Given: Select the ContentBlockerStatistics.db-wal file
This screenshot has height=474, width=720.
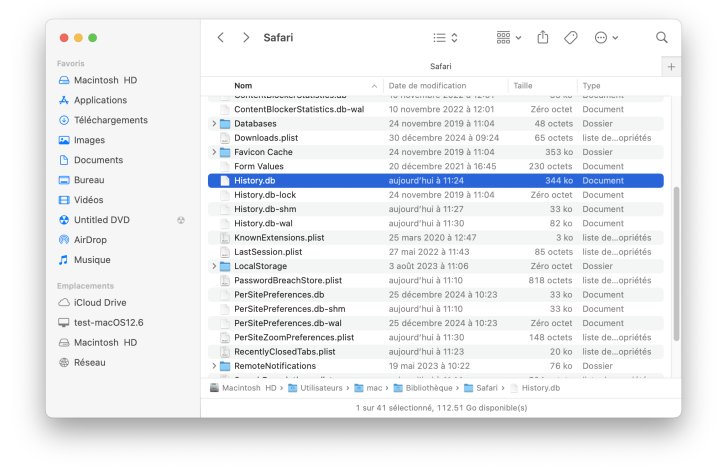Looking at the screenshot, I should click(436, 109).
